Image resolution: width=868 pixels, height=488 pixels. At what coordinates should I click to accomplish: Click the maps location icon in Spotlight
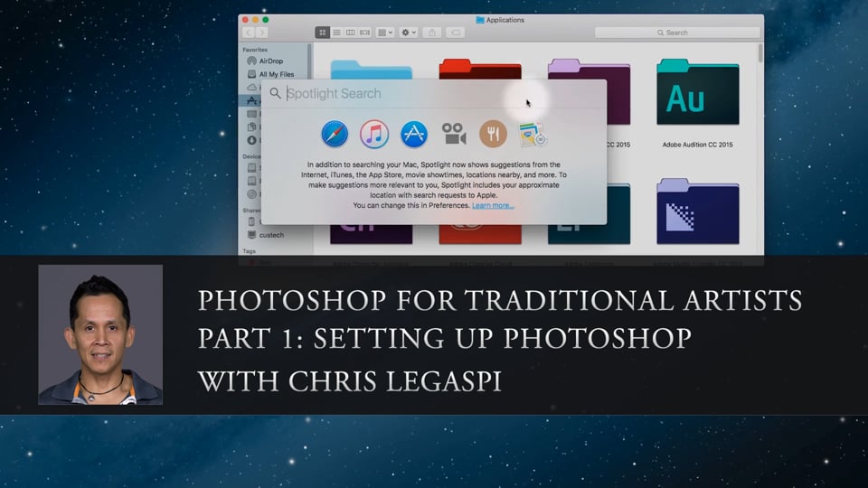click(533, 134)
